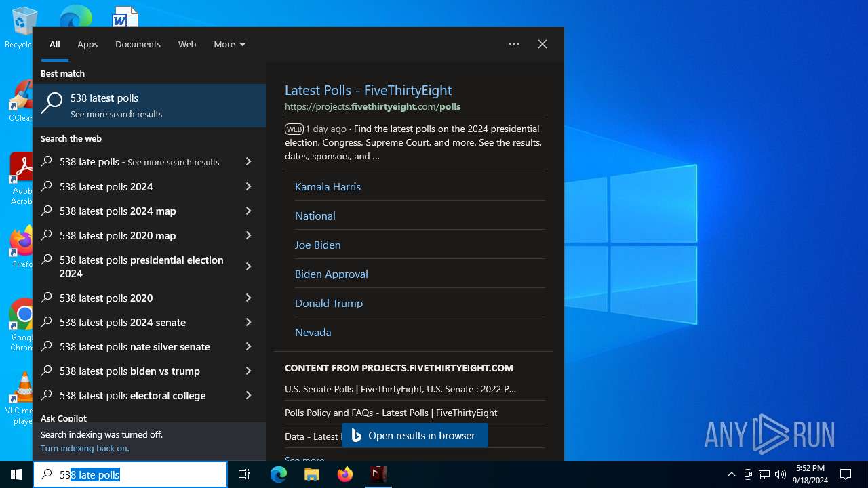The height and width of the screenshot is (488, 868).
Task: Expand '538 latest polls 2024 senate' arrow
Action: [248, 322]
